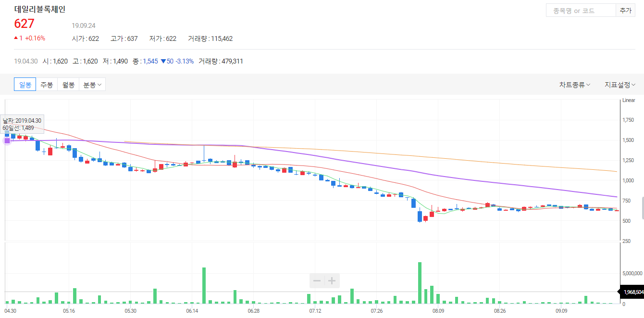Click the current price 627
Image resolution: width=644 pixels, height=318 pixels.
[24, 24]
